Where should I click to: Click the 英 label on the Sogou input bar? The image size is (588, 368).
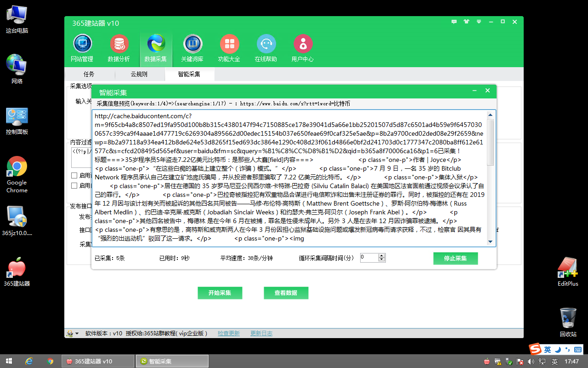(548, 350)
